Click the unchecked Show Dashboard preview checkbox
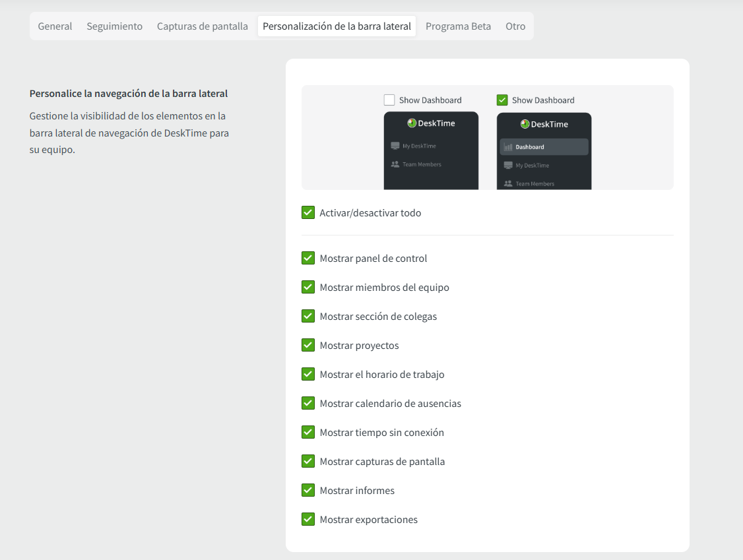 click(389, 100)
